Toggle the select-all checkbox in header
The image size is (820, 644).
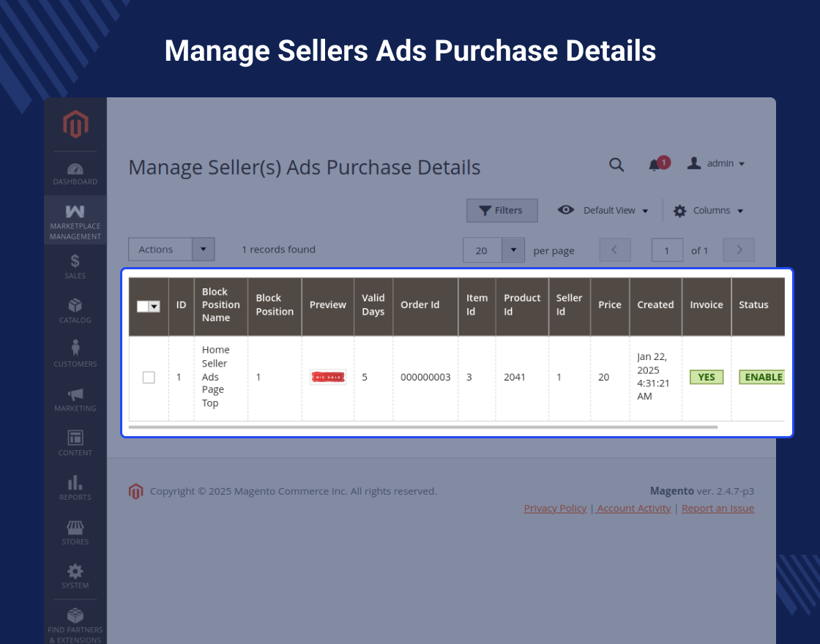pos(142,307)
